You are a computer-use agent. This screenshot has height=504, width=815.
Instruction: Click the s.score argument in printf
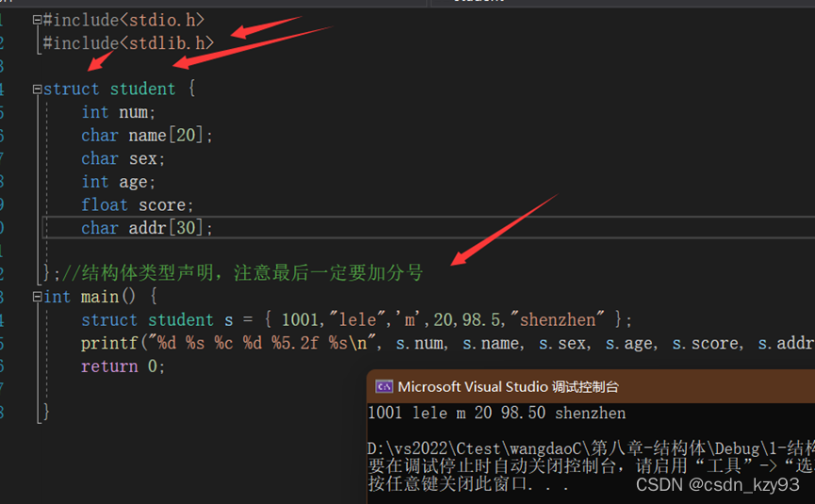pyautogui.click(x=707, y=344)
